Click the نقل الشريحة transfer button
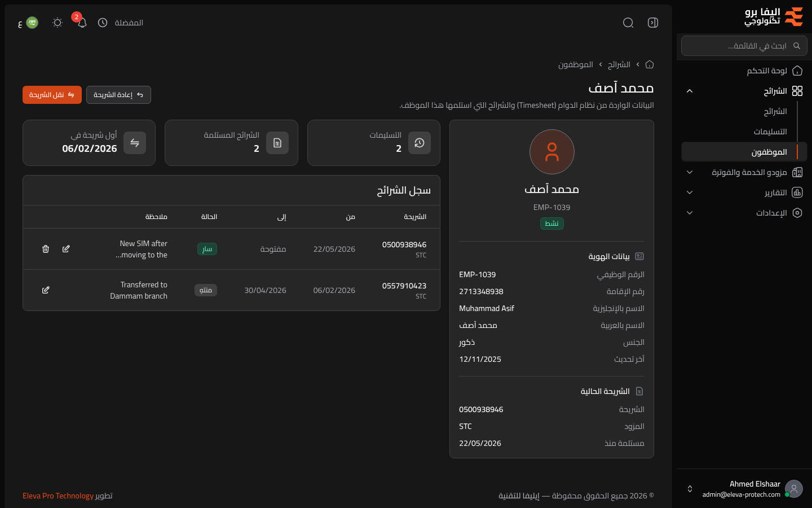The image size is (812, 508). click(52, 95)
